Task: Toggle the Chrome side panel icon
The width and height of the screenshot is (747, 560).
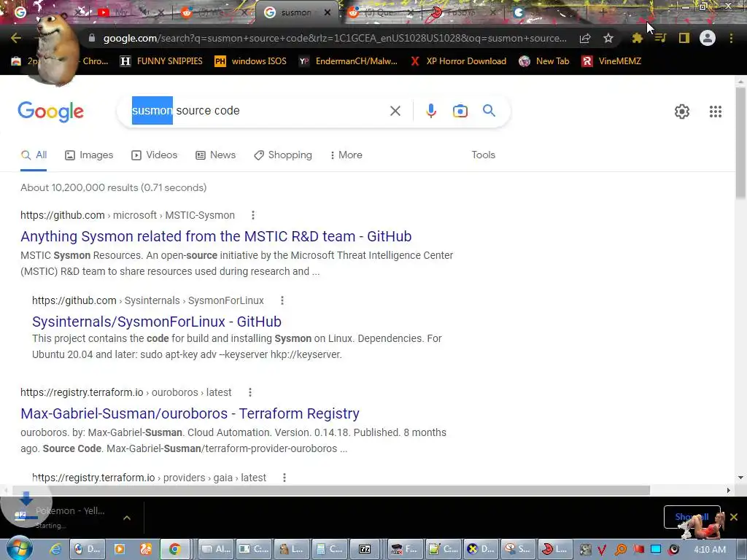Action: pyautogui.click(x=684, y=38)
